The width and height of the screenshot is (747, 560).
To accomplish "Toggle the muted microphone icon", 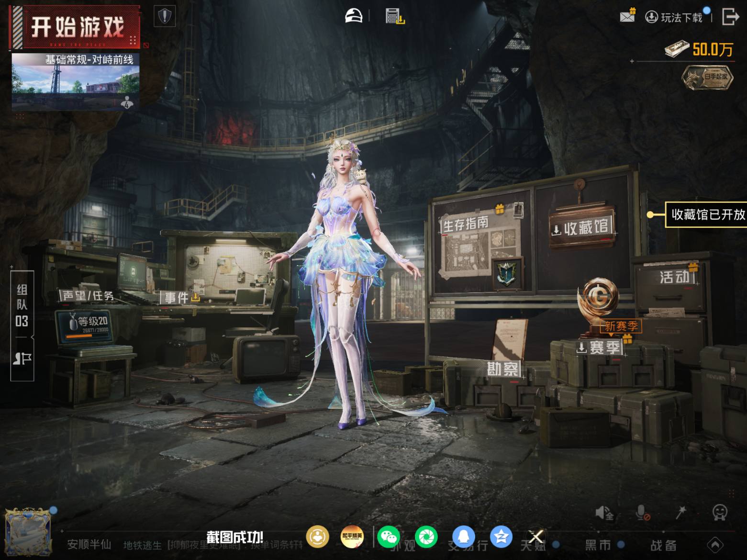I will point(643,513).
